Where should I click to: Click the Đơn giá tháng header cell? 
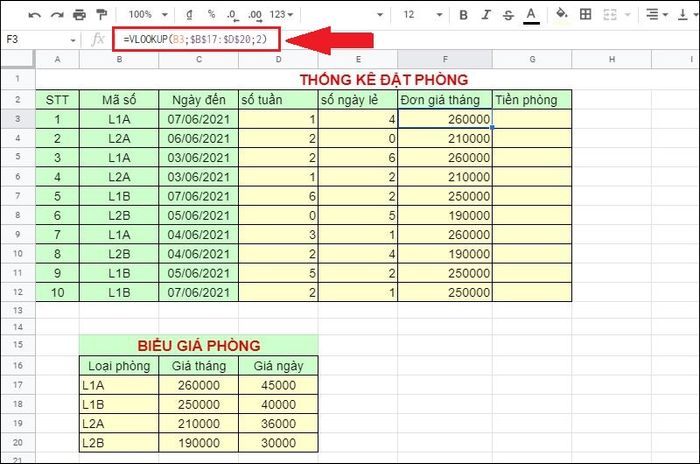click(445, 100)
